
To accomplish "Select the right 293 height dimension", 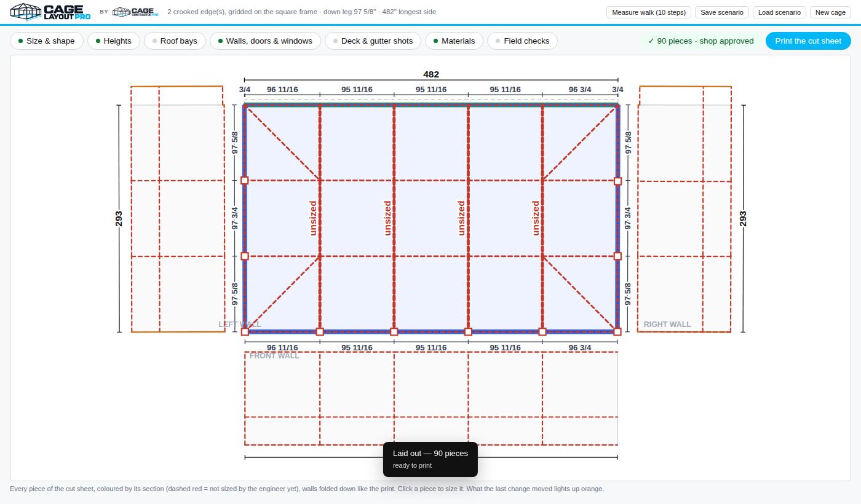I will click(x=743, y=219).
